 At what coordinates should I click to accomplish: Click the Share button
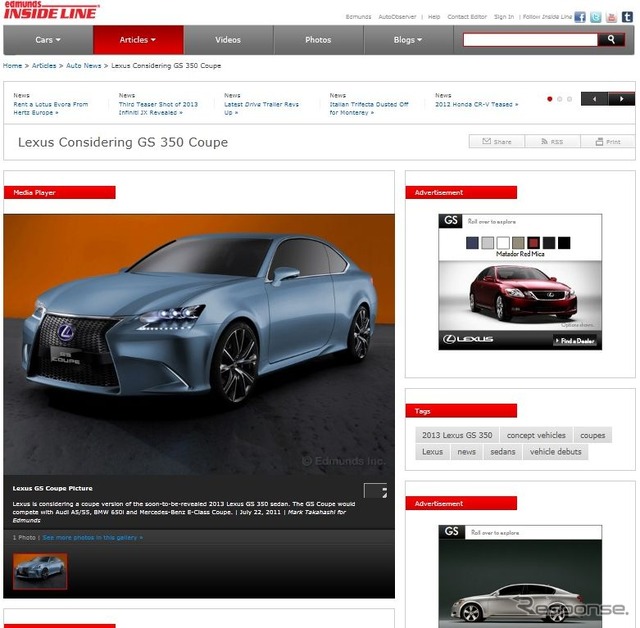point(497,141)
